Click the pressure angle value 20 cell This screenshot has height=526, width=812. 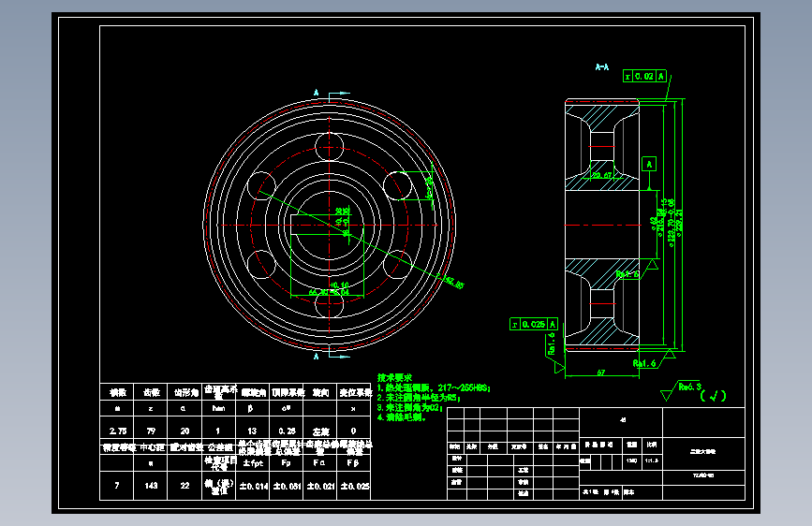(x=185, y=429)
